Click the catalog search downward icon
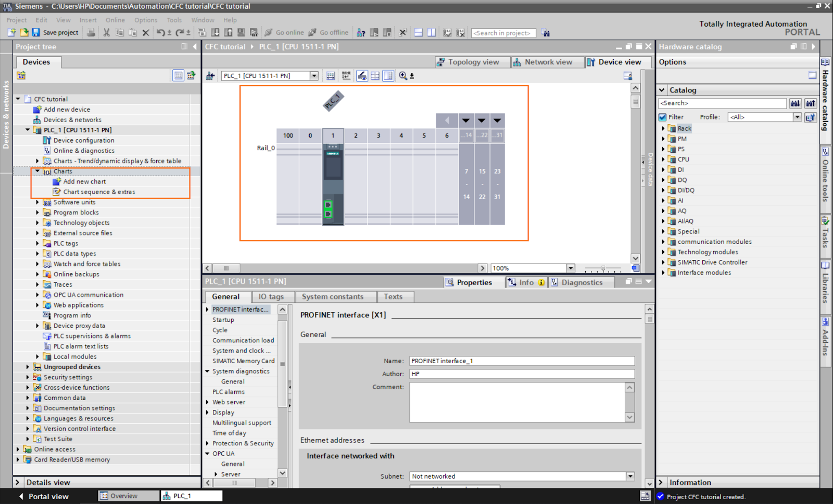 pos(796,103)
